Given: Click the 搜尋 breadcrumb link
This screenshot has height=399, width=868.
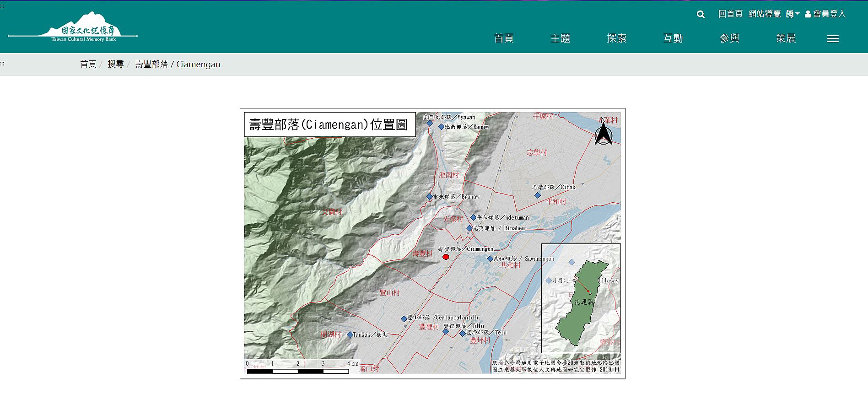Looking at the screenshot, I should coord(116,65).
